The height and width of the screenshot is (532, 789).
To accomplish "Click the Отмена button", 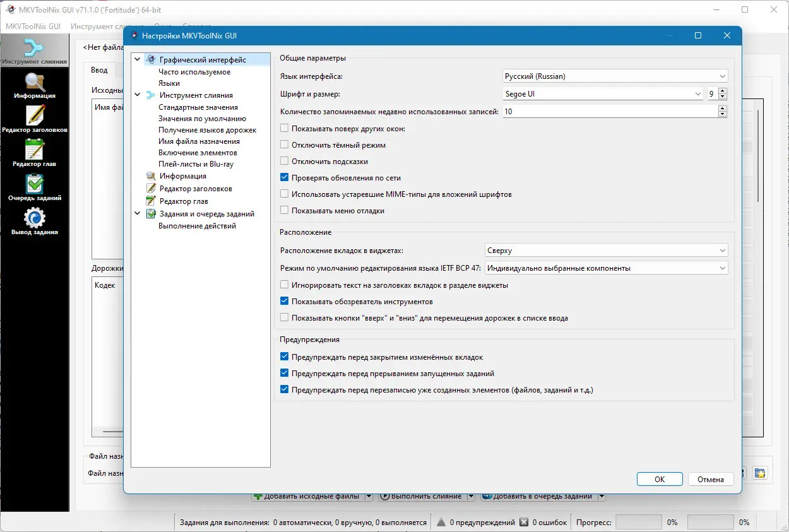I will (x=711, y=480).
